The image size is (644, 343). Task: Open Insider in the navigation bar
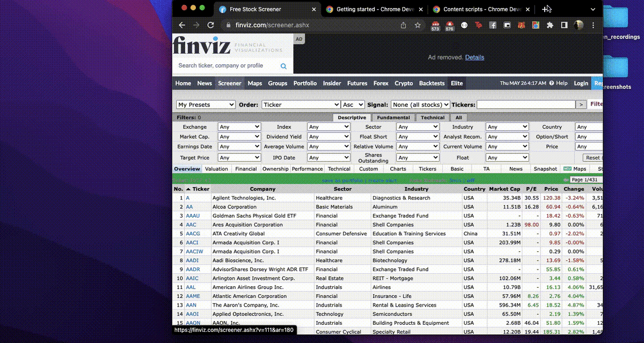[332, 83]
